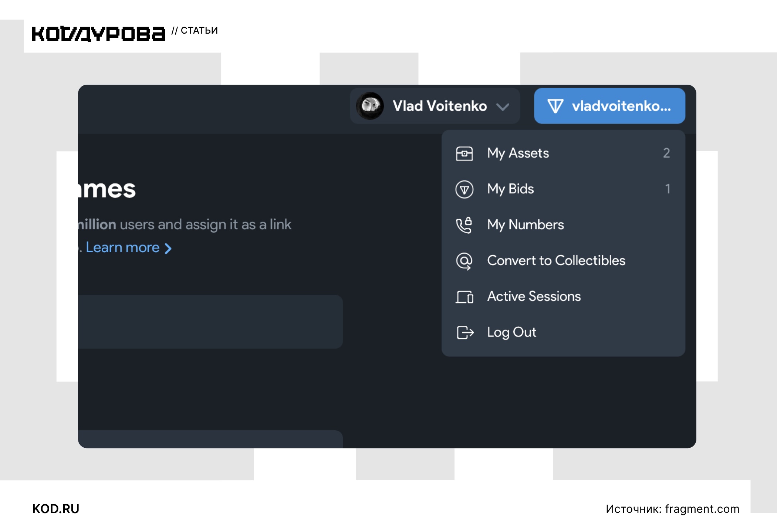Screen dimensions: 777x532
Task: Click the TON logo in the wallet button
Action: pos(555,106)
